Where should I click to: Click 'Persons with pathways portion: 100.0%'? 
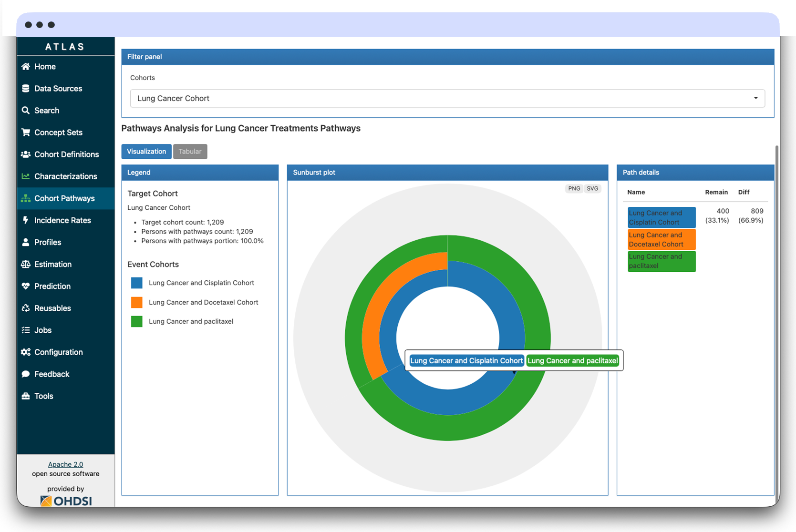click(203, 241)
